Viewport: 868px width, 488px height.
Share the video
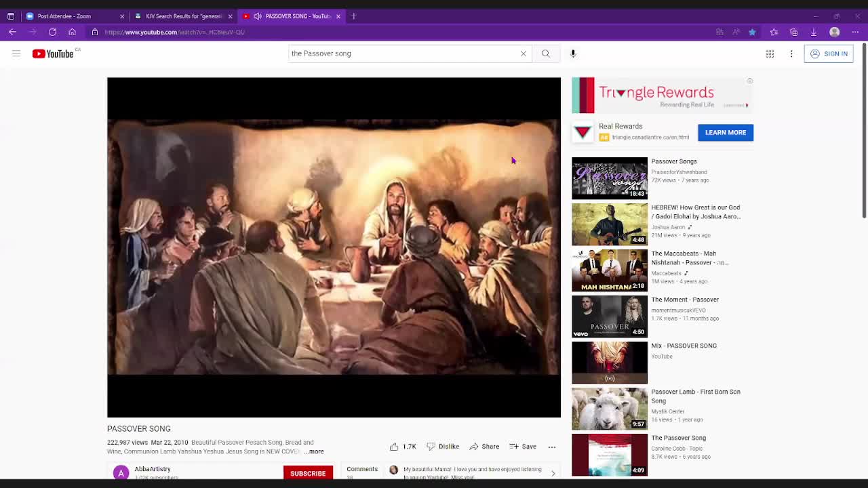click(x=484, y=447)
